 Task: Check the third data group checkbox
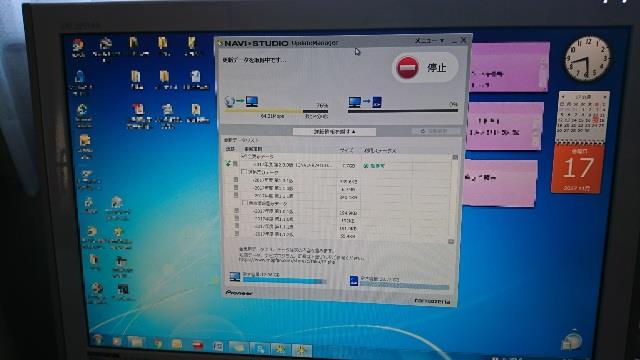pyautogui.click(x=244, y=203)
